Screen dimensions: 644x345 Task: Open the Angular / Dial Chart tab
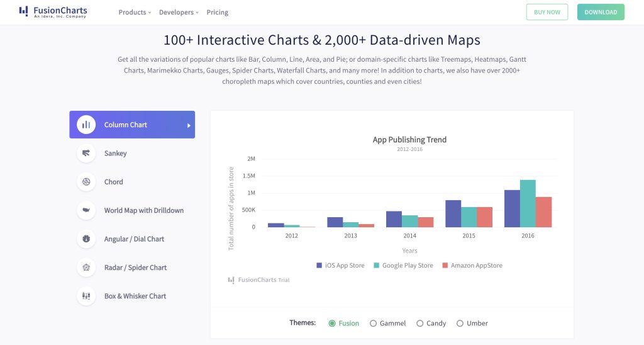[x=132, y=239]
